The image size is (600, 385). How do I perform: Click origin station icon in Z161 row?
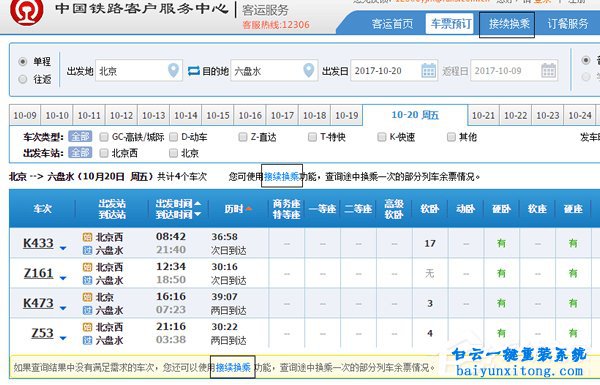pos(88,267)
